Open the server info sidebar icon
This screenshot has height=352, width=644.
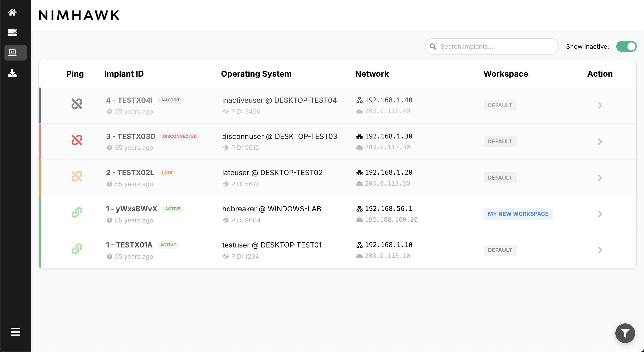tap(12, 32)
